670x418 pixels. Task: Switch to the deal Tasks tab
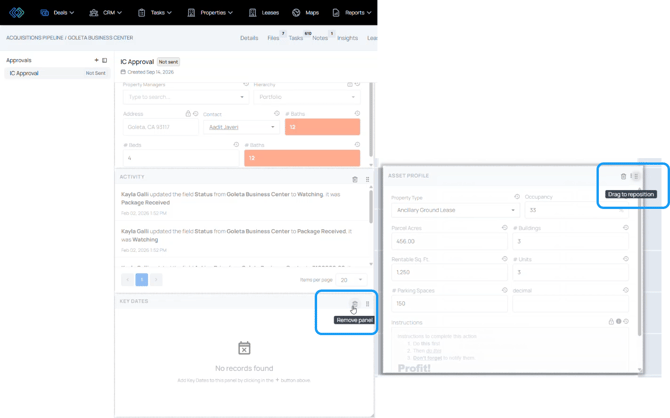(x=296, y=38)
